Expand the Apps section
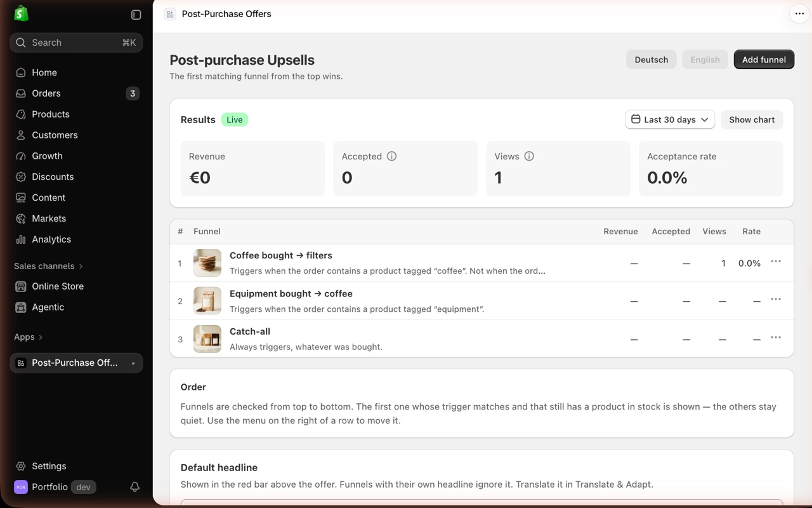 click(x=29, y=337)
